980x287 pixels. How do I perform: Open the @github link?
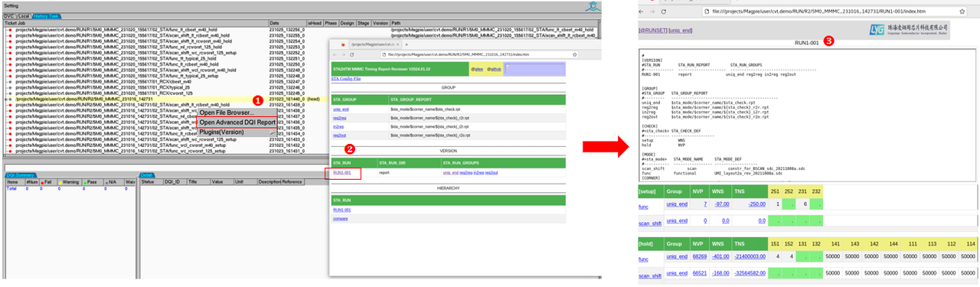click(x=495, y=69)
